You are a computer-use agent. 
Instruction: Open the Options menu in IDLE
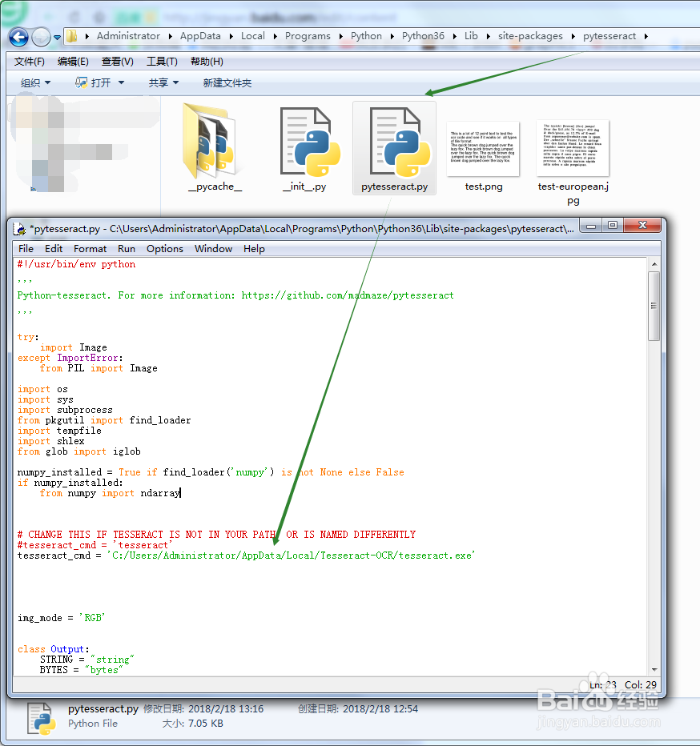(x=165, y=249)
